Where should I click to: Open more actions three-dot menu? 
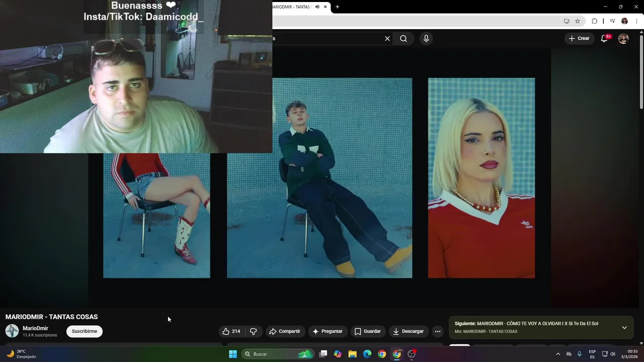click(438, 331)
